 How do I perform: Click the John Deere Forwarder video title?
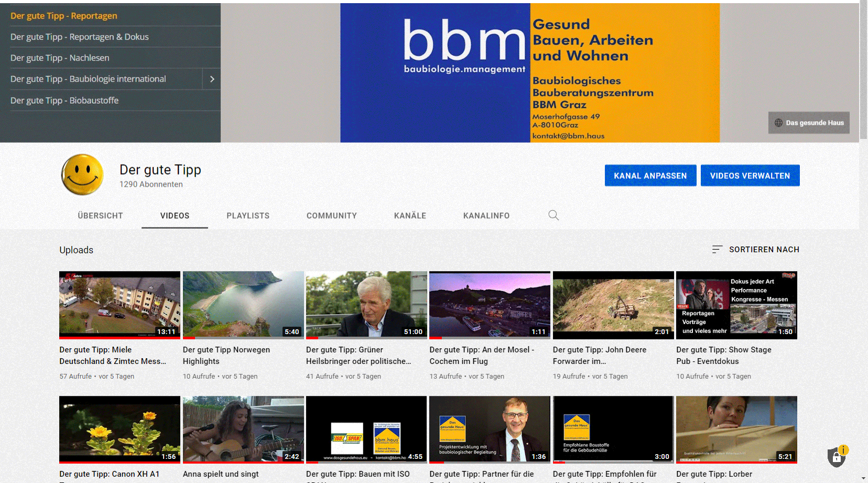pyautogui.click(x=599, y=355)
